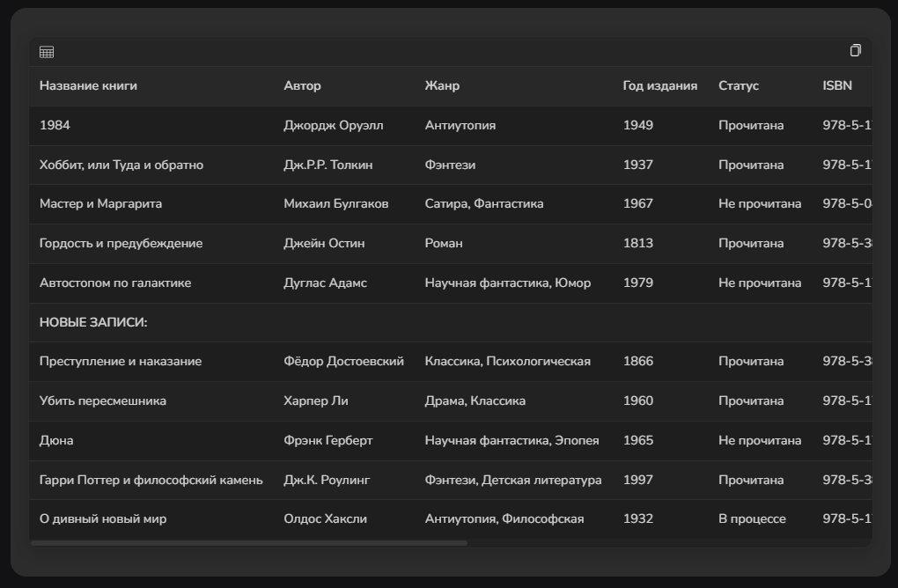
Task: Click the genre 'Драма, Классика'
Action: pyautogui.click(x=475, y=401)
